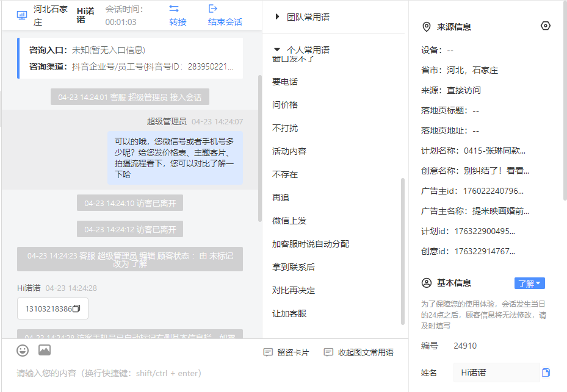Open the 了解 customer status dropdown

click(529, 283)
